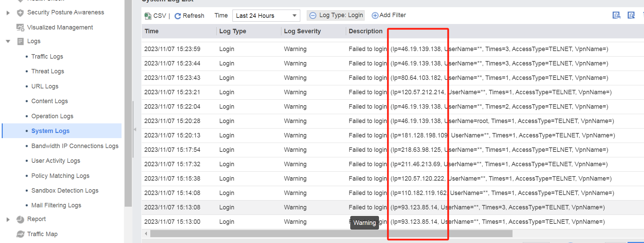Select Operation Logs menu item
The height and width of the screenshot is (243, 644).
[x=52, y=116]
